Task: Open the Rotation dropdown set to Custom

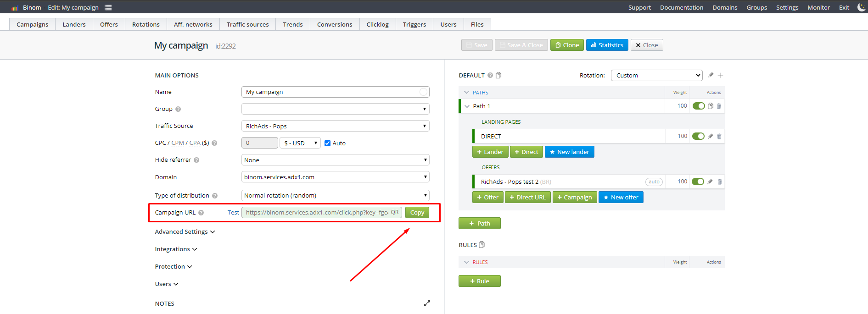Action: [x=657, y=75]
